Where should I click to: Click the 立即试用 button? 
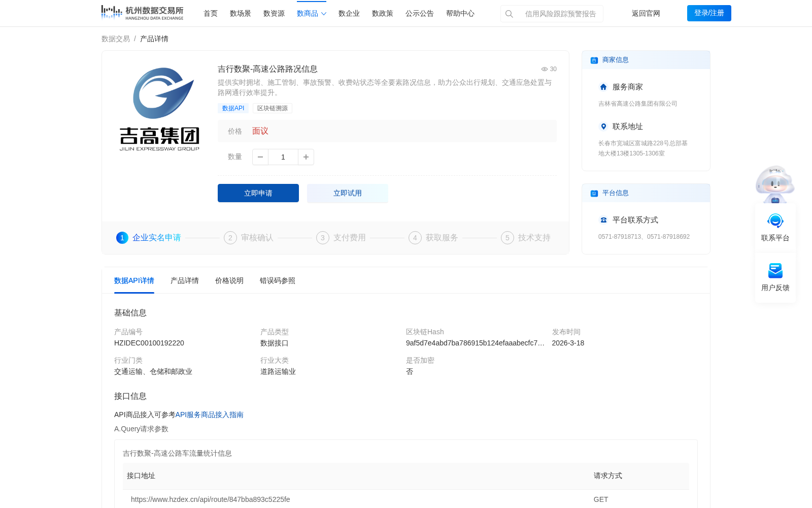(348, 193)
